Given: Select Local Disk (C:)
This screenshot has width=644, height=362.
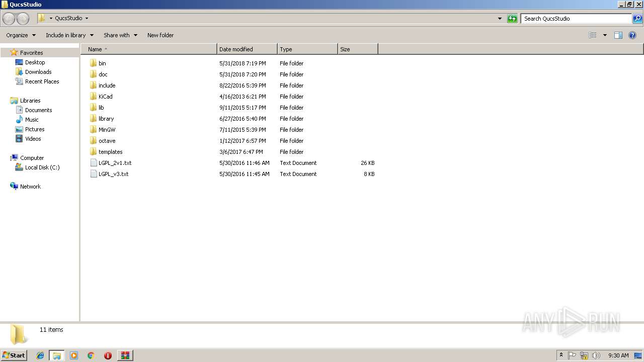Looking at the screenshot, I should 42,167.
